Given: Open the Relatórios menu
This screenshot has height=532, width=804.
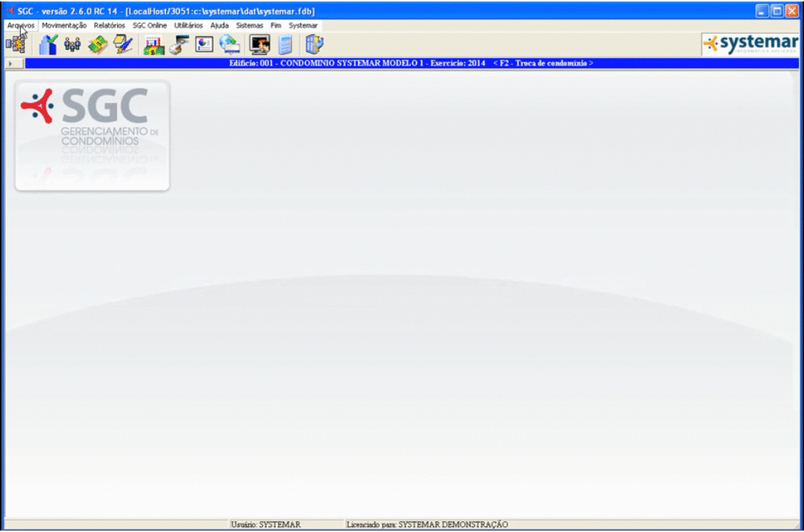Looking at the screenshot, I should [109, 25].
